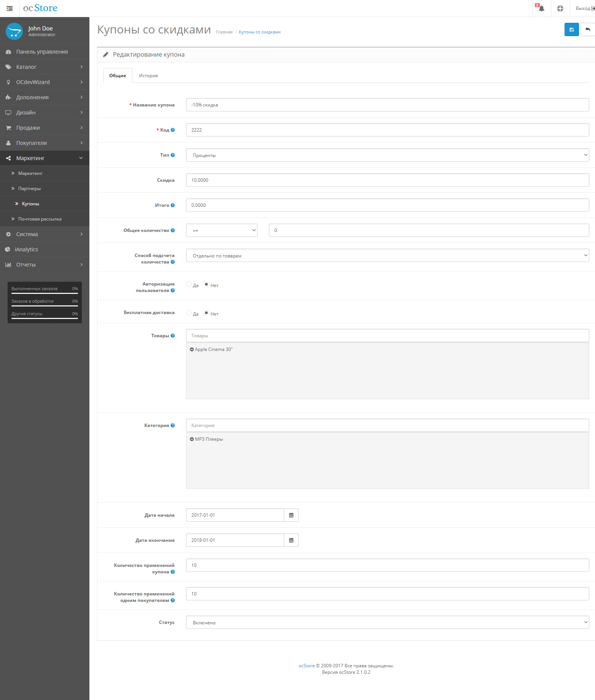
Task: Open the Тип dropdown
Action: 387,155
